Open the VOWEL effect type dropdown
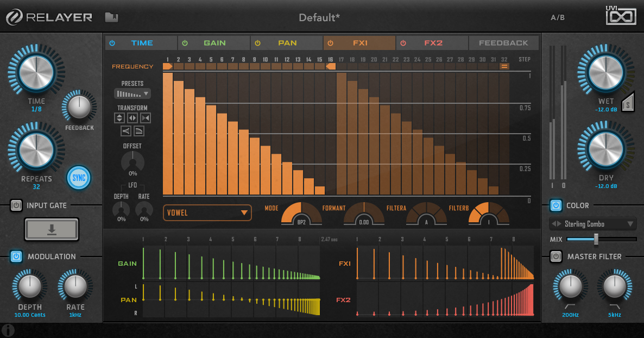Image resolution: width=644 pixels, height=338 pixels. (x=207, y=212)
